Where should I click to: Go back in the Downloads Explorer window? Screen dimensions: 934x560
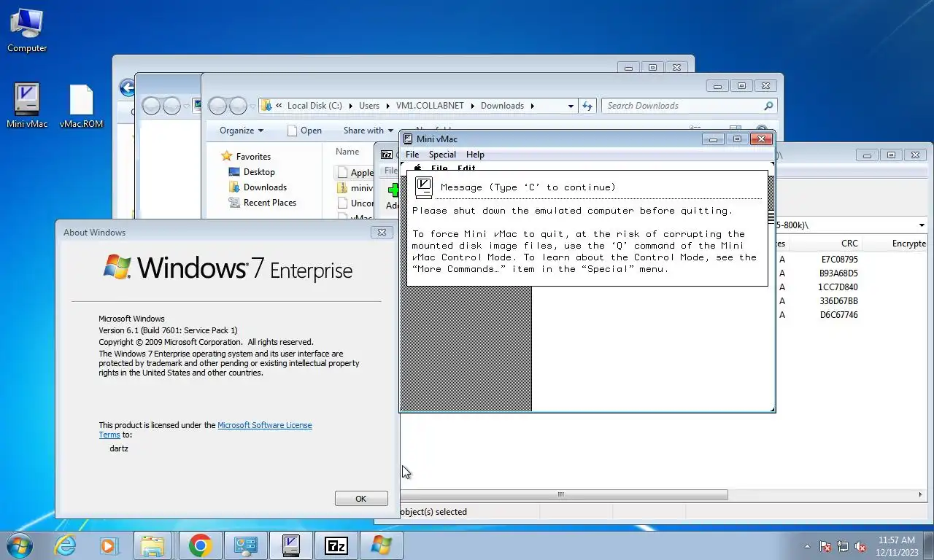(218, 106)
